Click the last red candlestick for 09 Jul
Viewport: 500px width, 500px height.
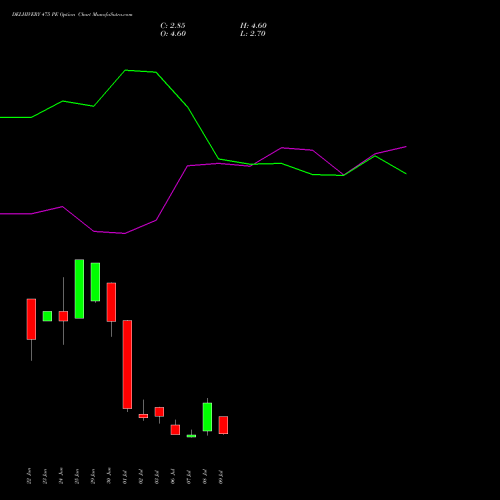(x=223, y=425)
